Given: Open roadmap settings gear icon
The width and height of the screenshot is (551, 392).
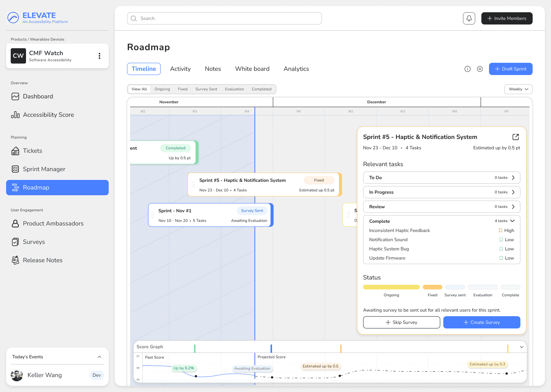Looking at the screenshot, I should (479, 69).
